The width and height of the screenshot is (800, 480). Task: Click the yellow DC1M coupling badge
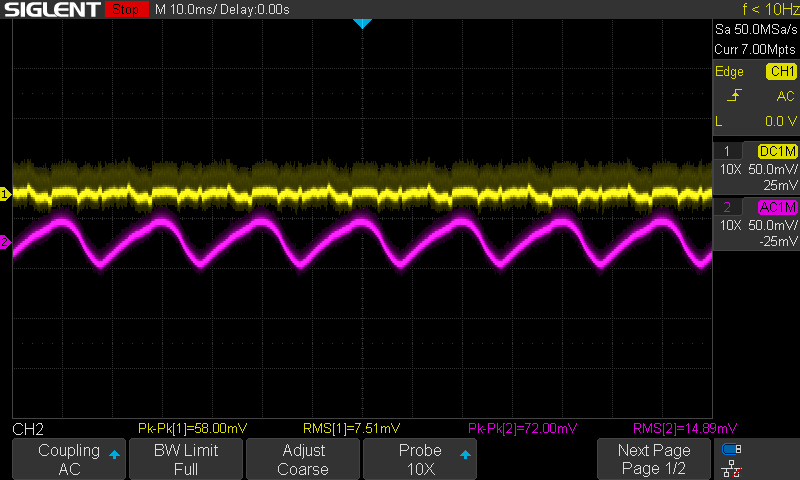click(x=777, y=151)
